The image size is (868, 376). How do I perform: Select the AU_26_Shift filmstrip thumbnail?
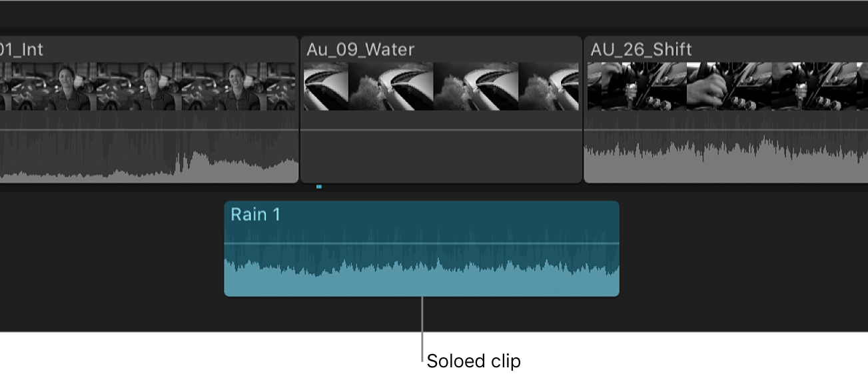pyautogui.click(x=726, y=87)
